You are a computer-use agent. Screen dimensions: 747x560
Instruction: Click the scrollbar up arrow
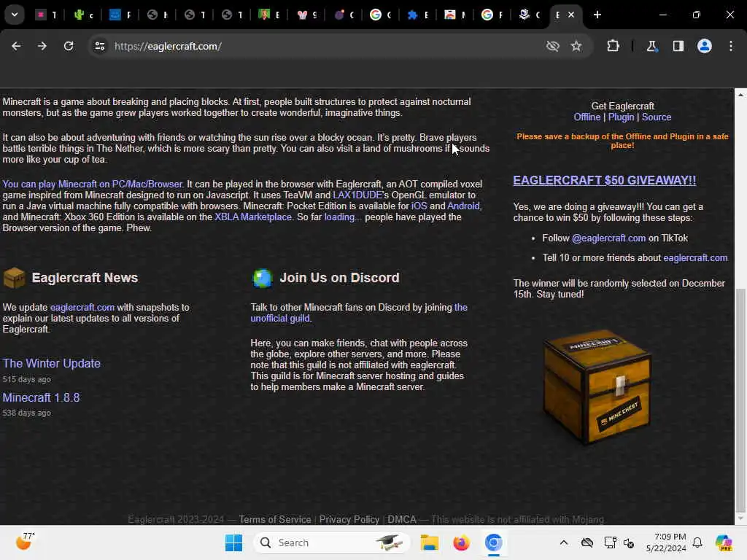(740, 95)
